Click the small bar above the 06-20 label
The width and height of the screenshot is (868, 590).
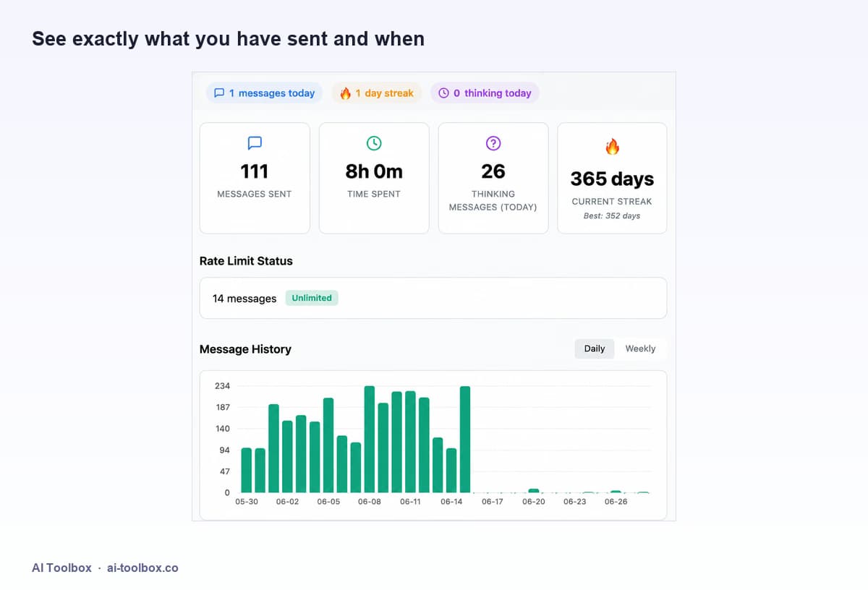(x=534, y=491)
